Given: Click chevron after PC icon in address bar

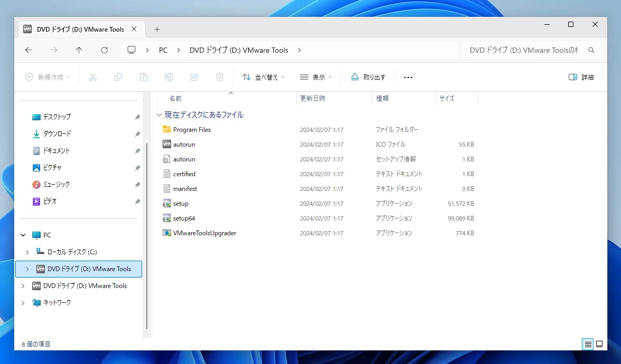Looking at the screenshot, I should tap(147, 50).
